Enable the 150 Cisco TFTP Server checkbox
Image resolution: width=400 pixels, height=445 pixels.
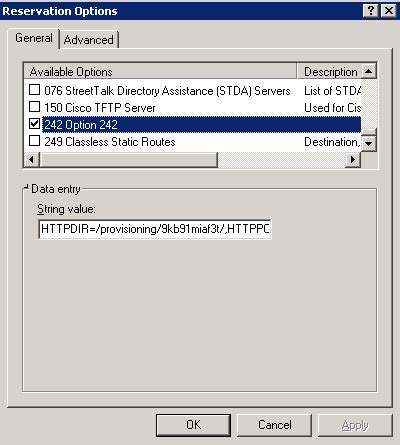click(35, 107)
